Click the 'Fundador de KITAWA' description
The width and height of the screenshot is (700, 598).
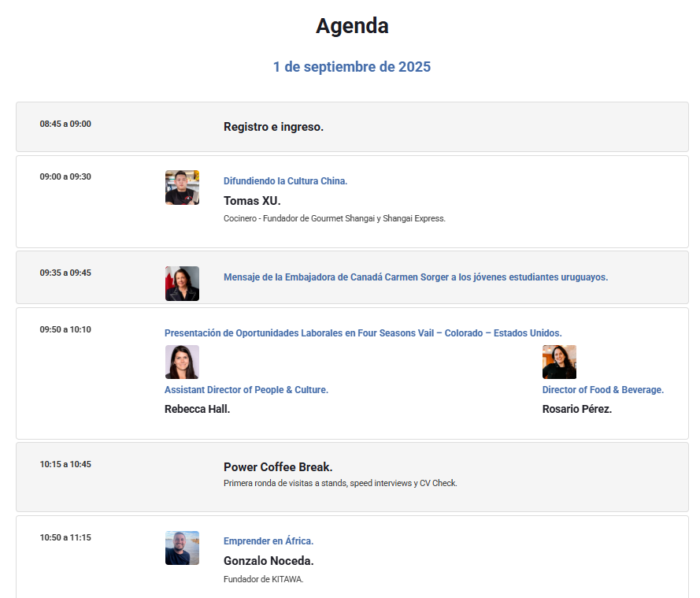point(264,579)
